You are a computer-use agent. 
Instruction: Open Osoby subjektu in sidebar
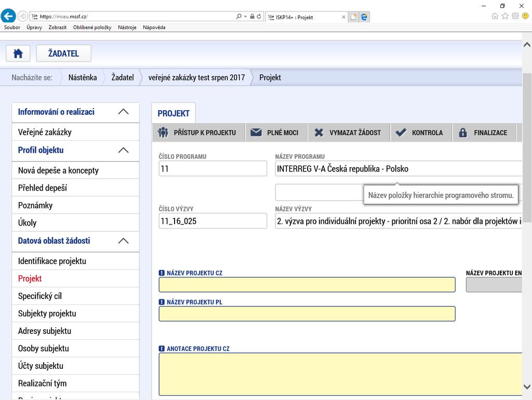click(x=76, y=349)
